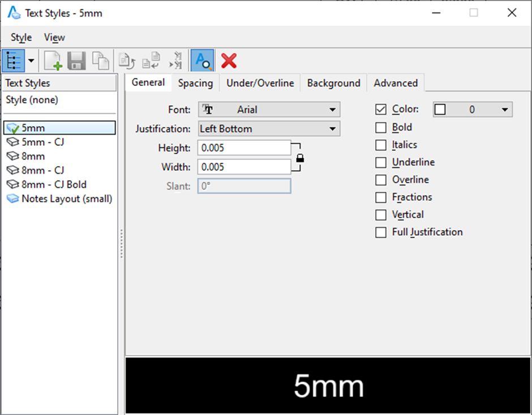The image size is (532, 415).
Task: Click the white color swatch
Action: (x=440, y=110)
